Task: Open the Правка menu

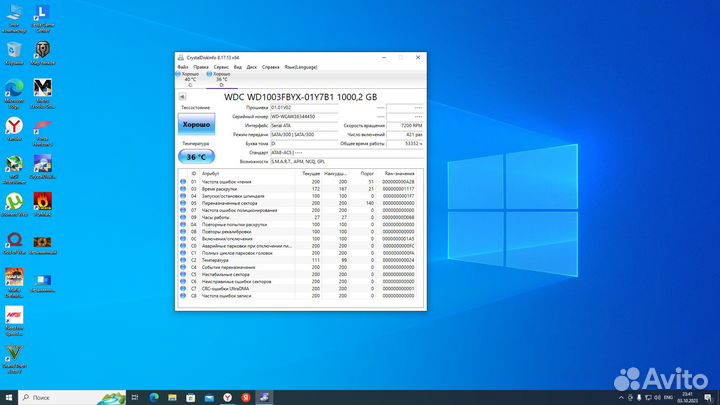Action: [201, 67]
